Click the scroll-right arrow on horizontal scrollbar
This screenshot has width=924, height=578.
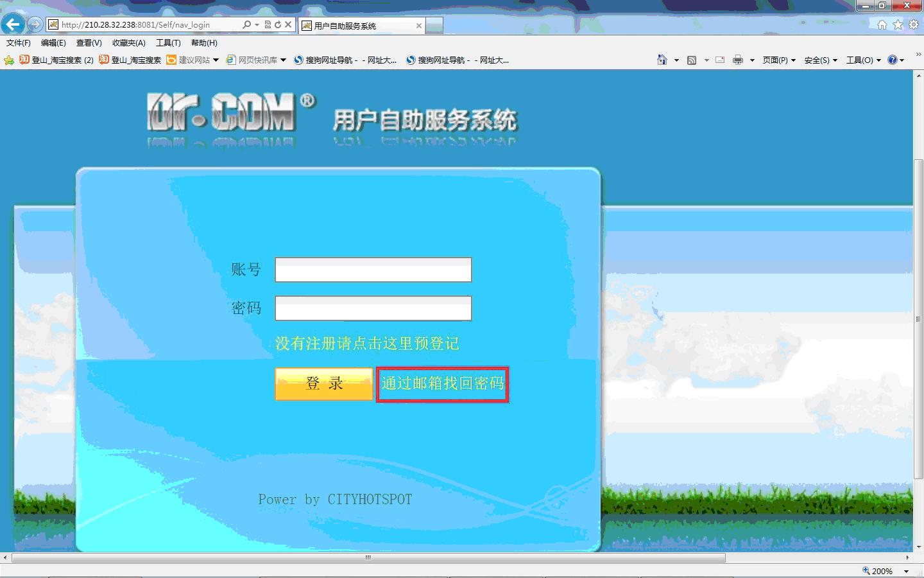tap(907, 557)
